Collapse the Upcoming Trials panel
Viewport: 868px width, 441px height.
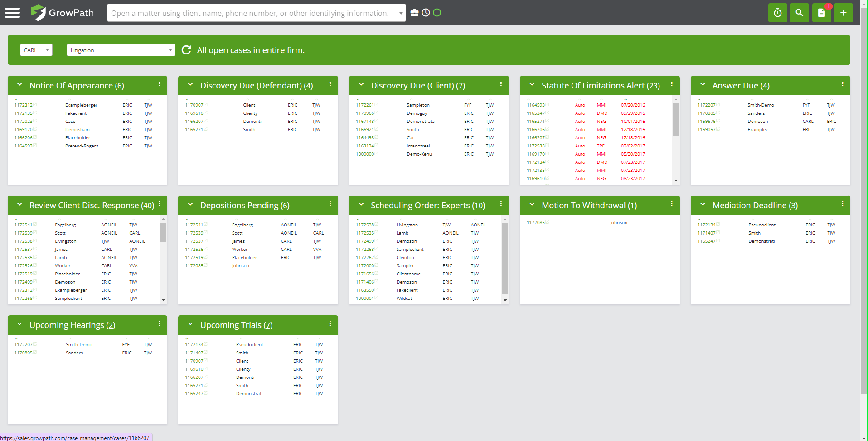point(190,324)
